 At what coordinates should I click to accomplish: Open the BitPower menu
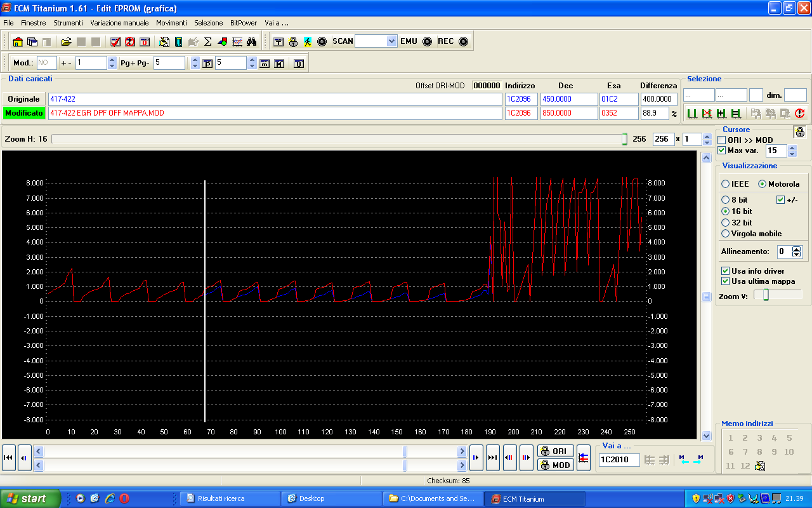pos(244,23)
